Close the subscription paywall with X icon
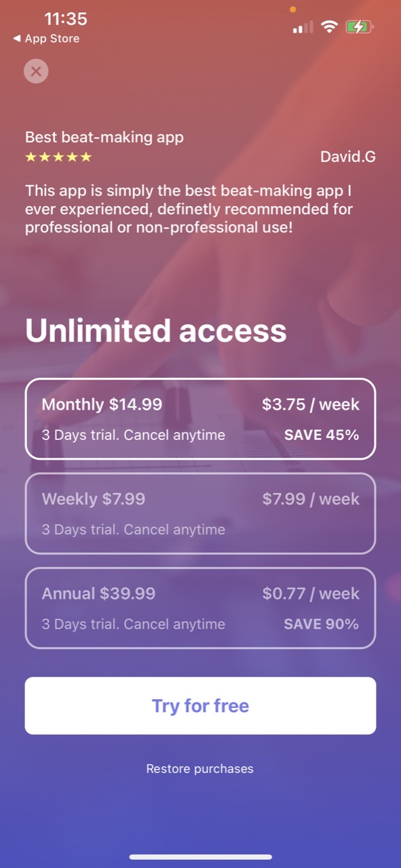Image resolution: width=401 pixels, height=868 pixels. pyautogui.click(x=36, y=71)
